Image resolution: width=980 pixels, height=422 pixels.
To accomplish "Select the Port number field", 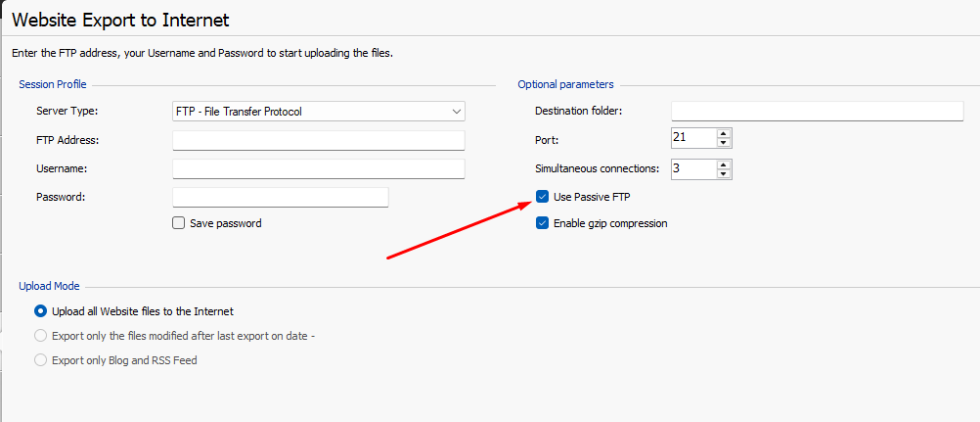I will coord(692,139).
